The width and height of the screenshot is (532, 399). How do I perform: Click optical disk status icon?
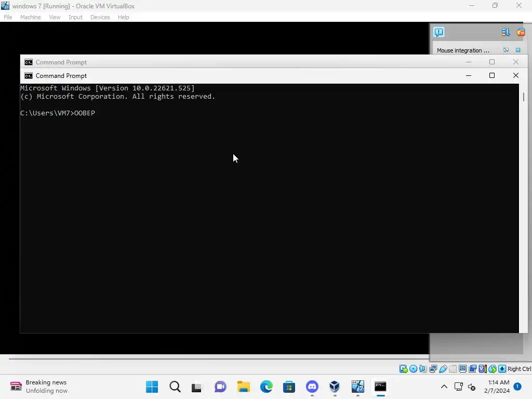coord(413,369)
